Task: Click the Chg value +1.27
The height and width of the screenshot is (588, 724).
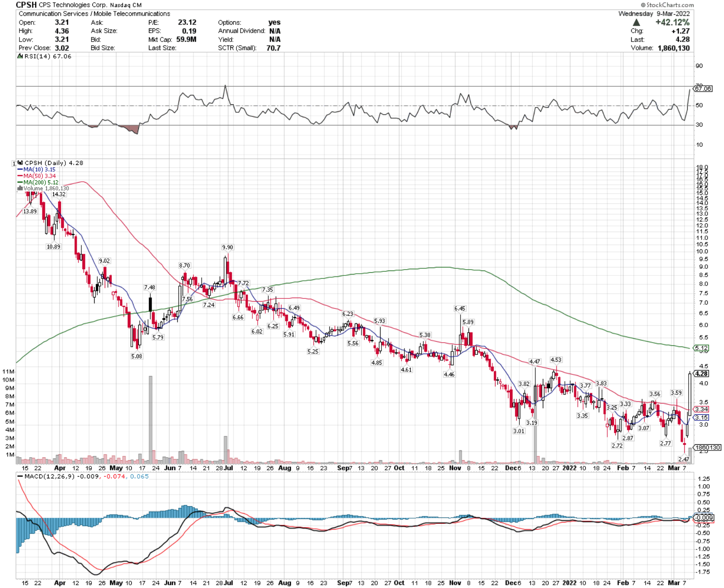Action: tap(680, 31)
